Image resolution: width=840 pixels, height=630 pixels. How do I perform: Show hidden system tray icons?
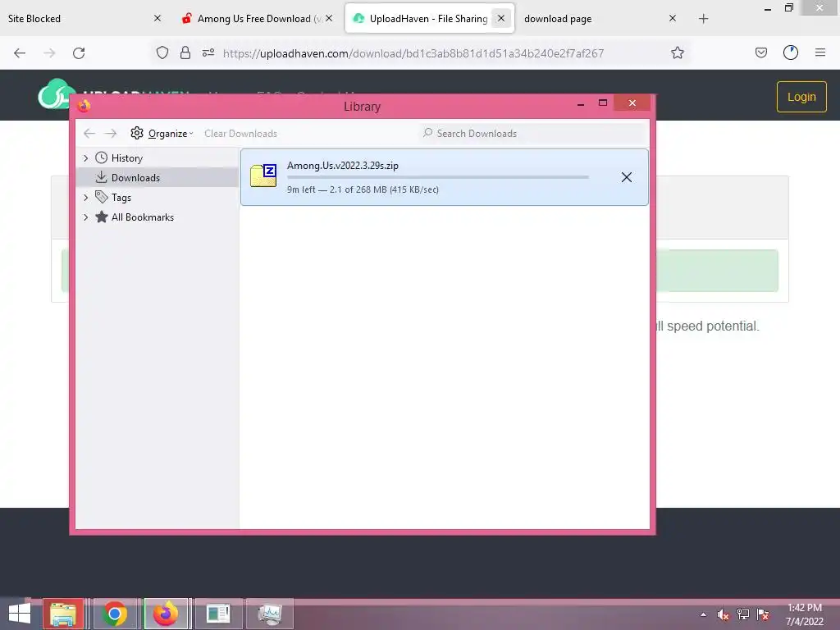click(703, 614)
